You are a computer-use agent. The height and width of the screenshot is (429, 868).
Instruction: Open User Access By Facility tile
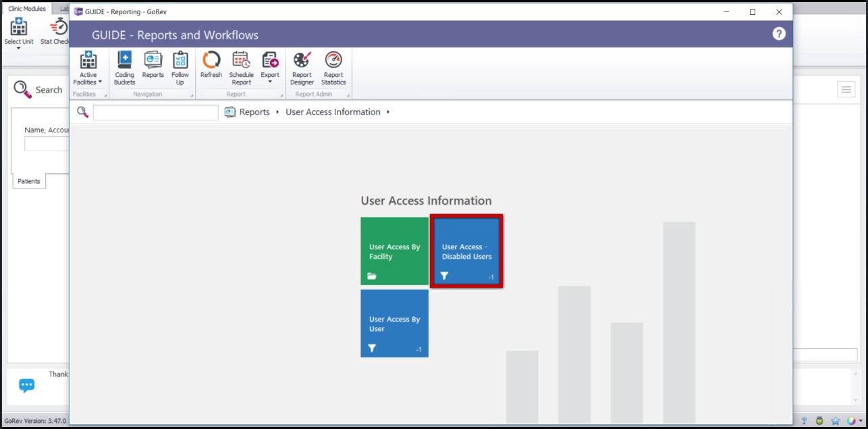[x=394, y=251]
